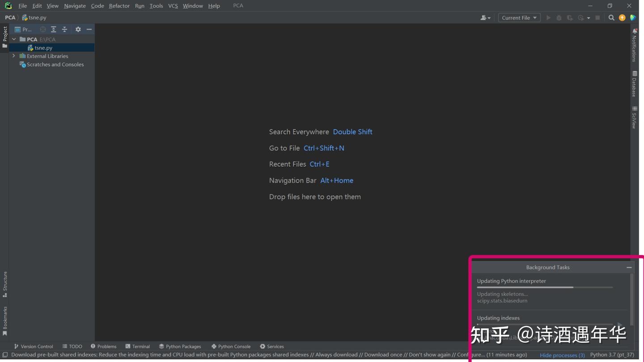The width and height of the screenshot is (644, 362).
Task: Select tsne.py in the project tree
Action: 43,47
